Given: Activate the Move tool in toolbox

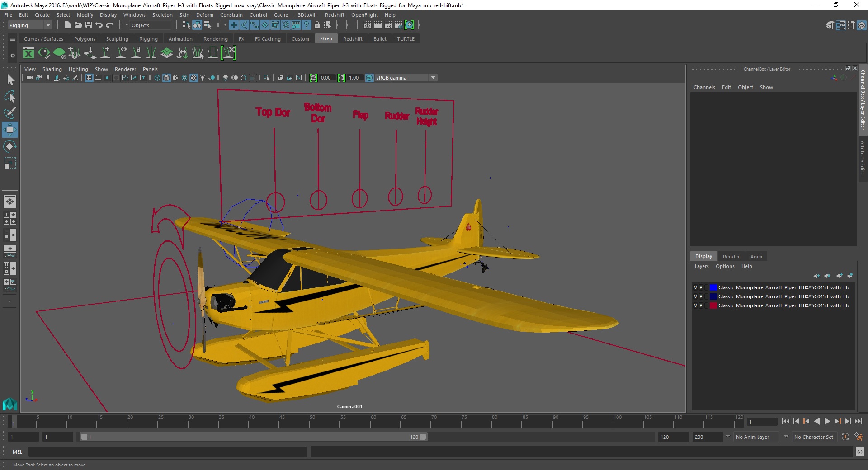Looking at the screenshot, I should [x=10, y=130].
